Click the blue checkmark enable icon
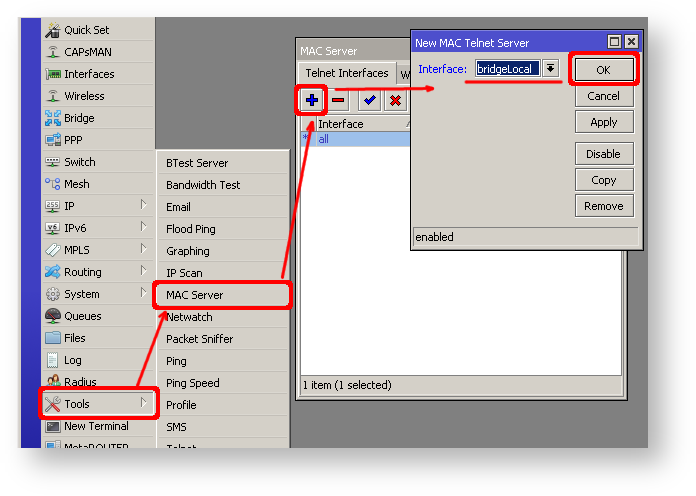This screenshot has height=496, width=696. (369, 100)
